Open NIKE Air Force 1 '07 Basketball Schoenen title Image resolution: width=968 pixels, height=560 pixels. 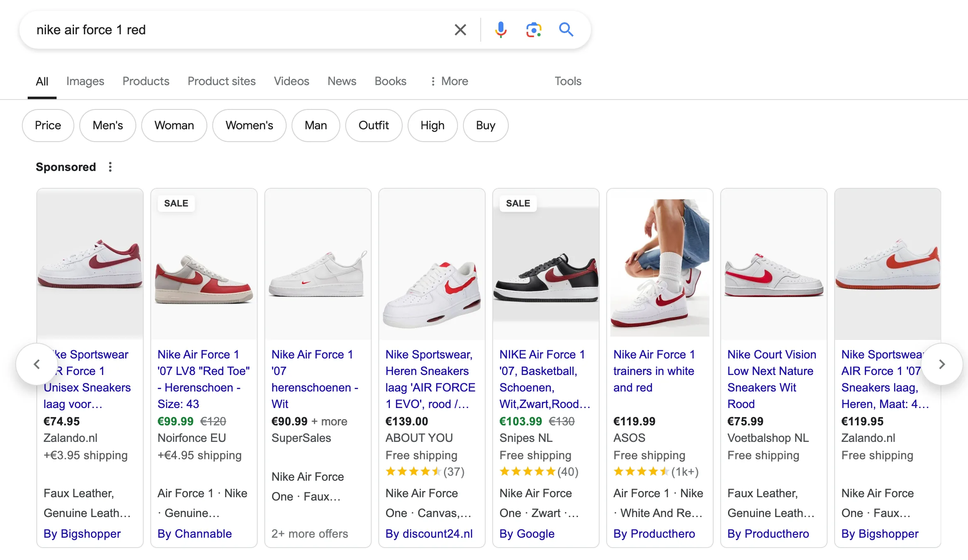(x=545, y=379)
